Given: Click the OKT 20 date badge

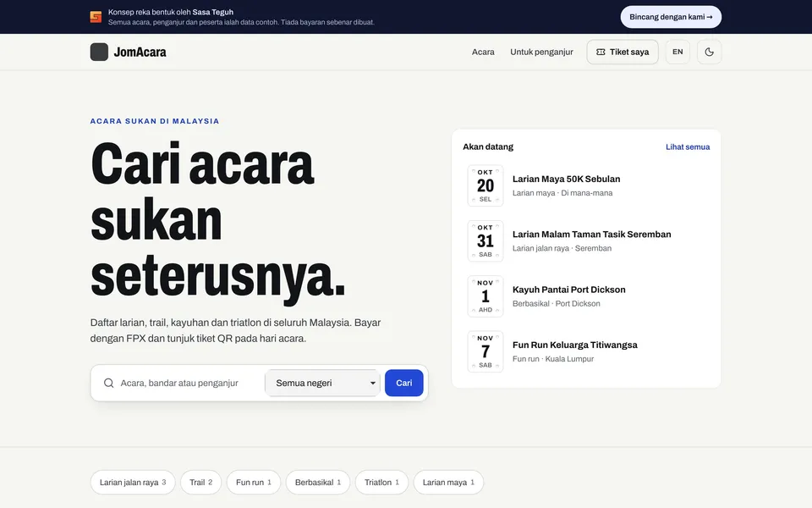Looking at the screenshot, I should coord(486,185).
